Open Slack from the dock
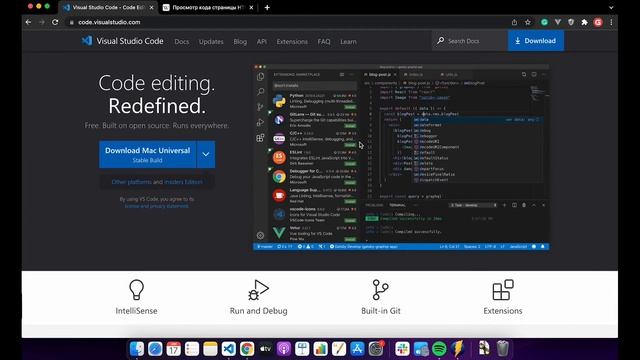Viewport: 640px width, 360px height. click(402, 349)
